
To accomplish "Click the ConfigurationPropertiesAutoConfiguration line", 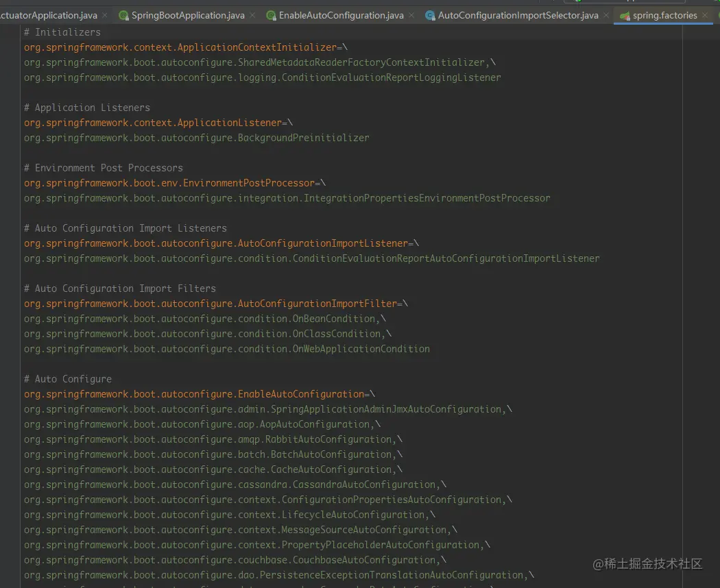I will point(268,500).
